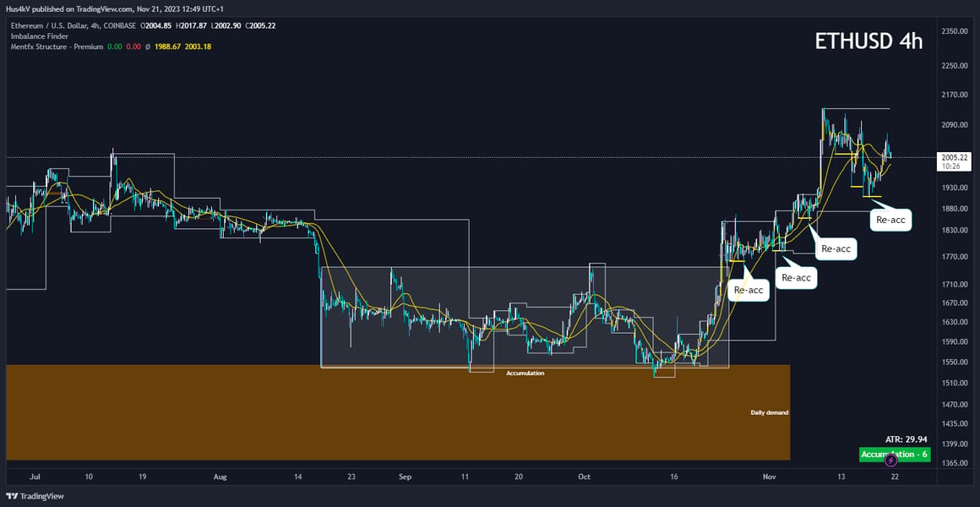
Task: Click the 2005.22 current price tag
Action: click(954, 157)
